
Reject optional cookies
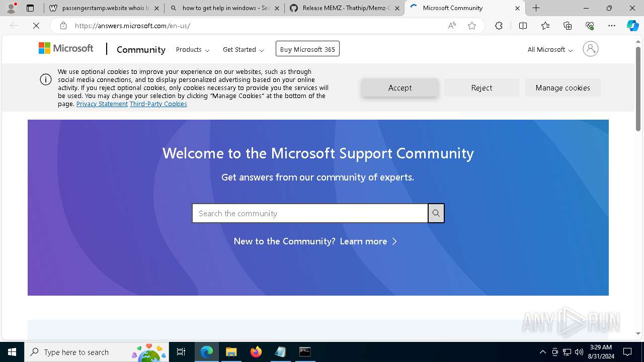[481, 87]
